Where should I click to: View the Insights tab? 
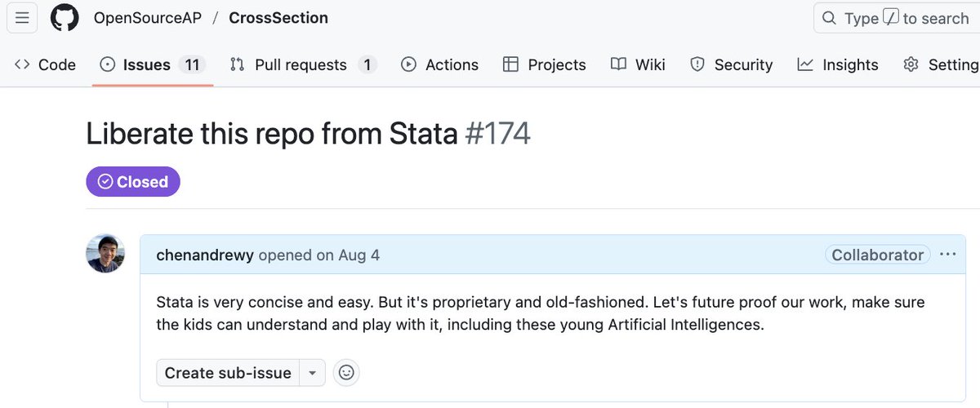pyautogui.click(x=838, y=64)
